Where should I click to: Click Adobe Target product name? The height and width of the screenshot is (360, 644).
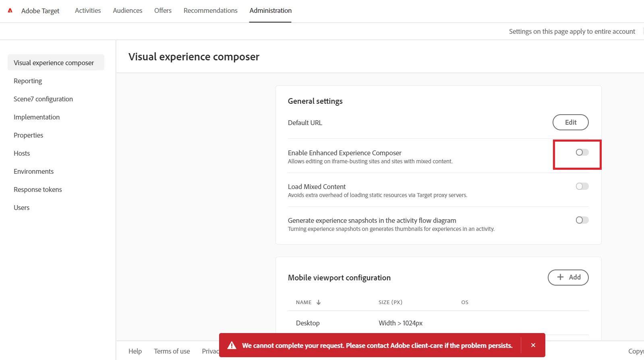40,11
